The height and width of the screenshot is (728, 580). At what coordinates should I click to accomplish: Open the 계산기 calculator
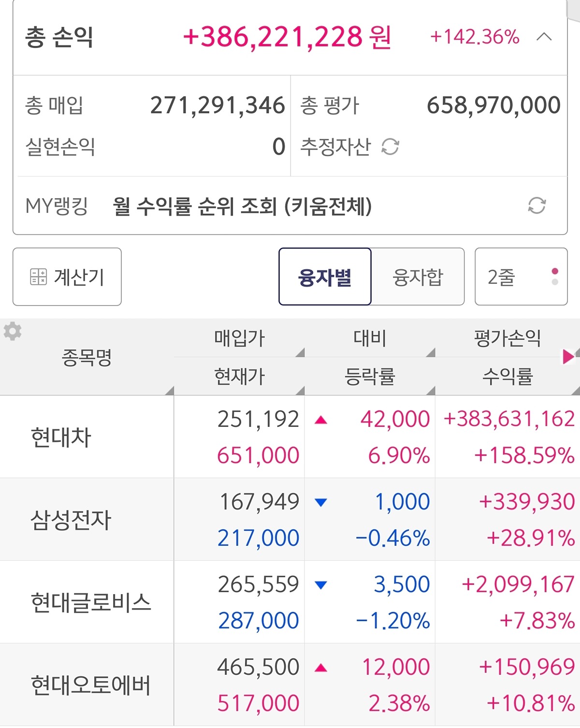pos(67,277)
